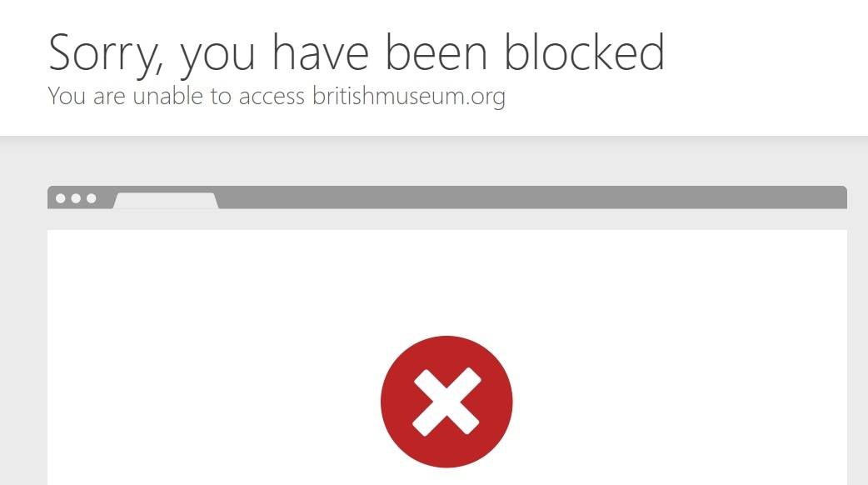This screenshot has width=868, height=485.
Task: Click the word "you" in the heading
Action: 217,58
